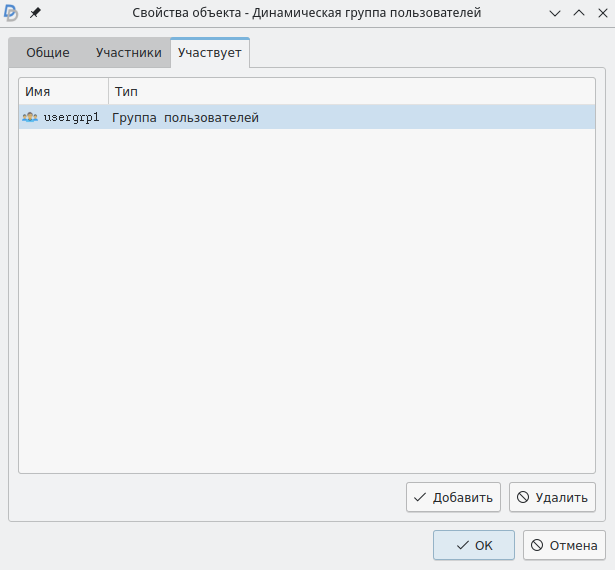Open the Участники tab
615x570 pixels.
[128, 52]
